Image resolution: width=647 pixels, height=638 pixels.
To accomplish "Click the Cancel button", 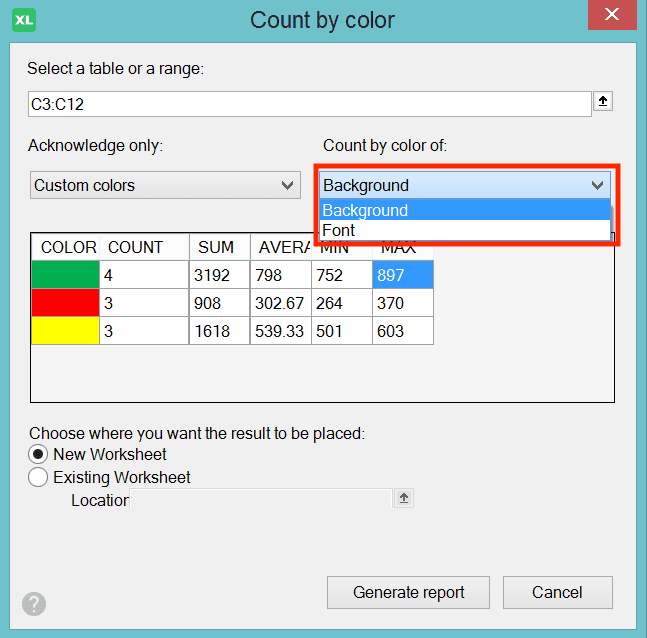I will coord(557,592).
